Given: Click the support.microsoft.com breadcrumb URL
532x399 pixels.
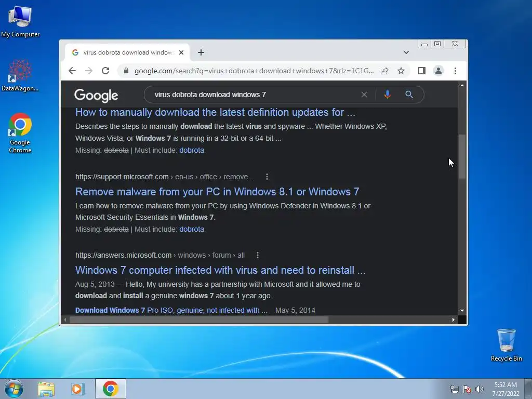Looking at the screenshot, I should [164, 177].
